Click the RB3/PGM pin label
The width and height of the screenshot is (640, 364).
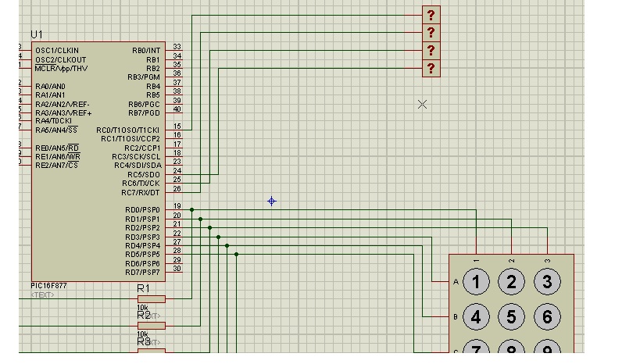[144, 77]
